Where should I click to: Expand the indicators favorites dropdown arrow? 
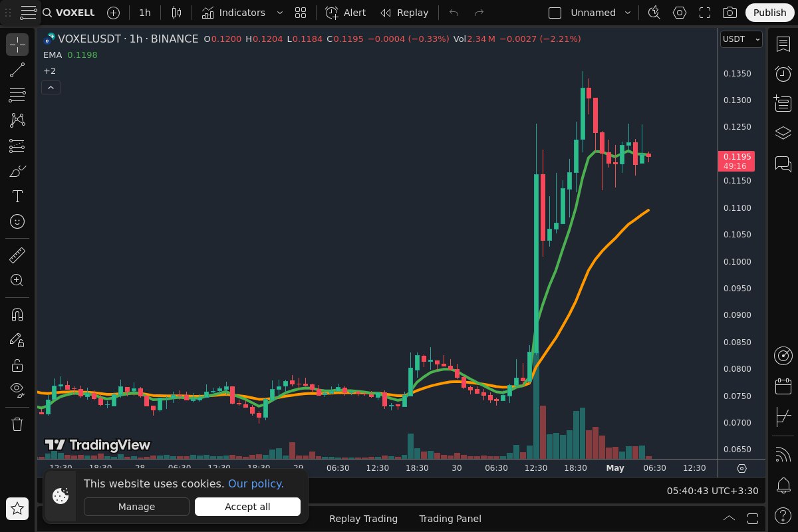point(279,13)
